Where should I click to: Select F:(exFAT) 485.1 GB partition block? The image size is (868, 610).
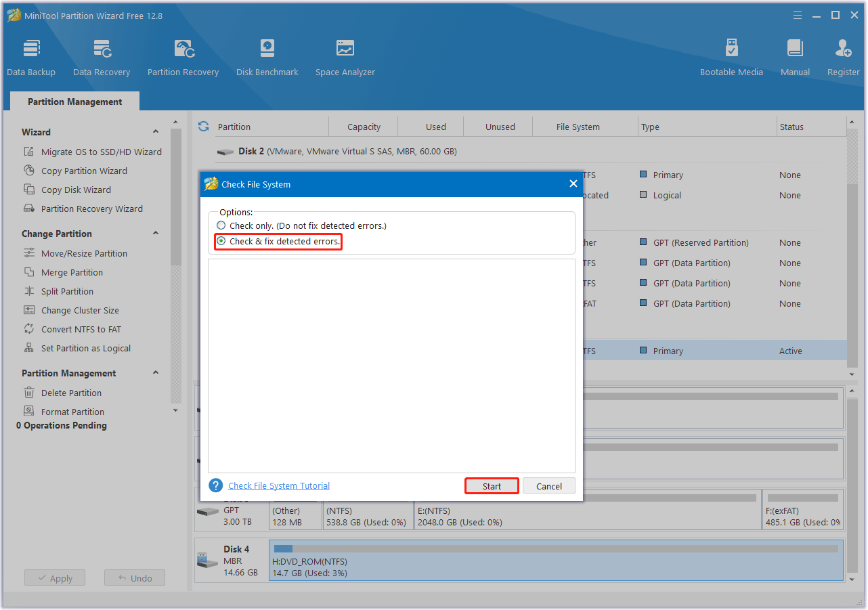(x=803, y=510)
